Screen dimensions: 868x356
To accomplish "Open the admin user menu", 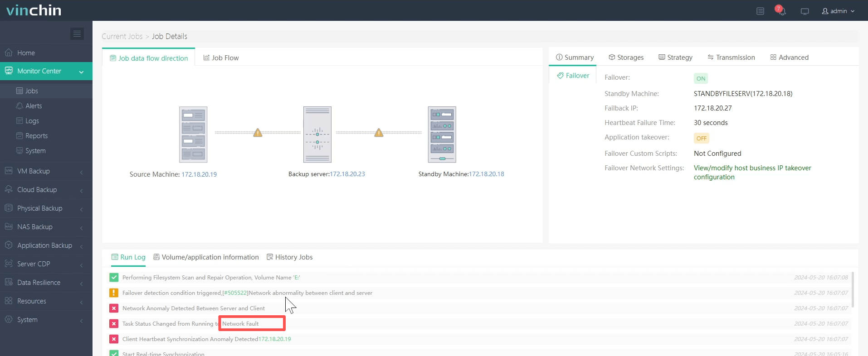I will tap(838, 11).
